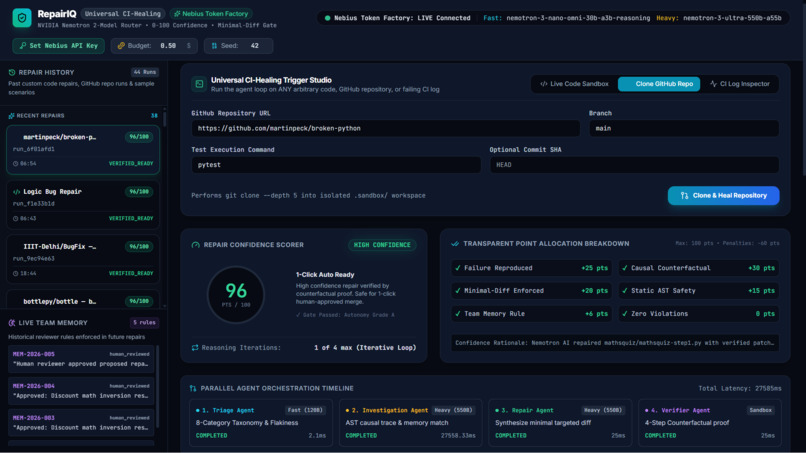Click Clone & Heal Repository button

tap(723, 195)
